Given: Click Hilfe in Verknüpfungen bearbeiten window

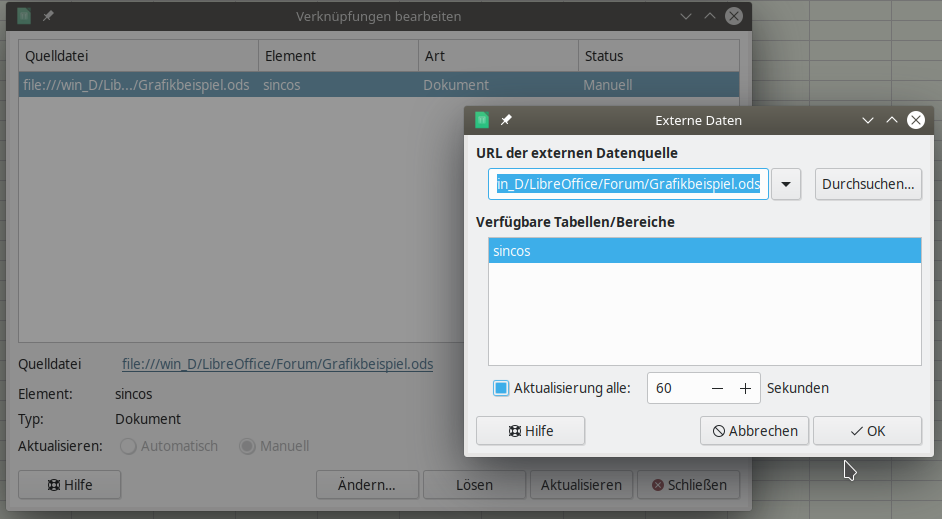Looking at the screenshot, I should pyautogui.click(x=70, y=485).
